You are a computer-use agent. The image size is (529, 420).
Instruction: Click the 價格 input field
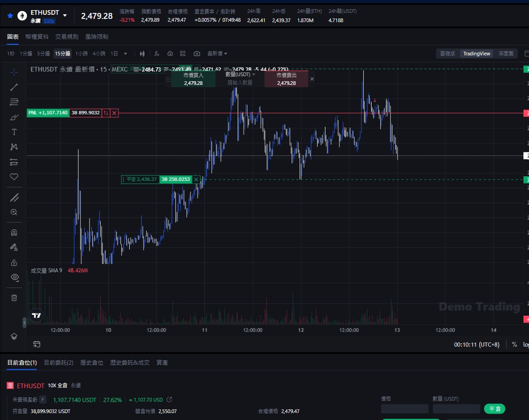[404, 409]
